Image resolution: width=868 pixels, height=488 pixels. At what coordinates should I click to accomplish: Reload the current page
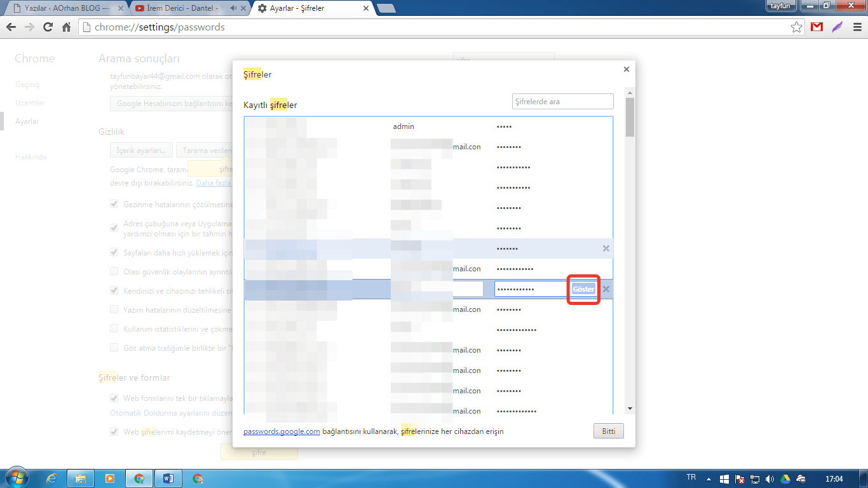48,27
